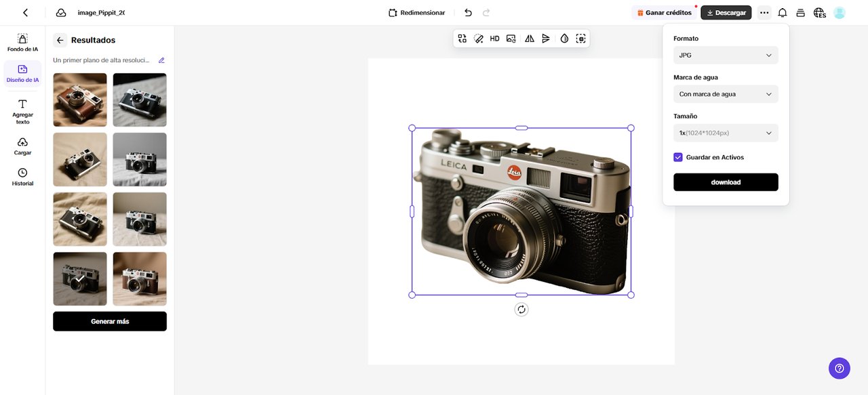Enable Guardar en Activos
The width and height of the screenshot is (868, 395).
(x=677, y=157)
